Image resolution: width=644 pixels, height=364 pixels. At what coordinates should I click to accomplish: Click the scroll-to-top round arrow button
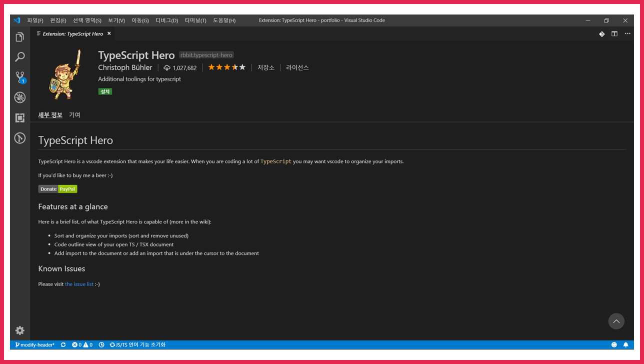[616, 321]
